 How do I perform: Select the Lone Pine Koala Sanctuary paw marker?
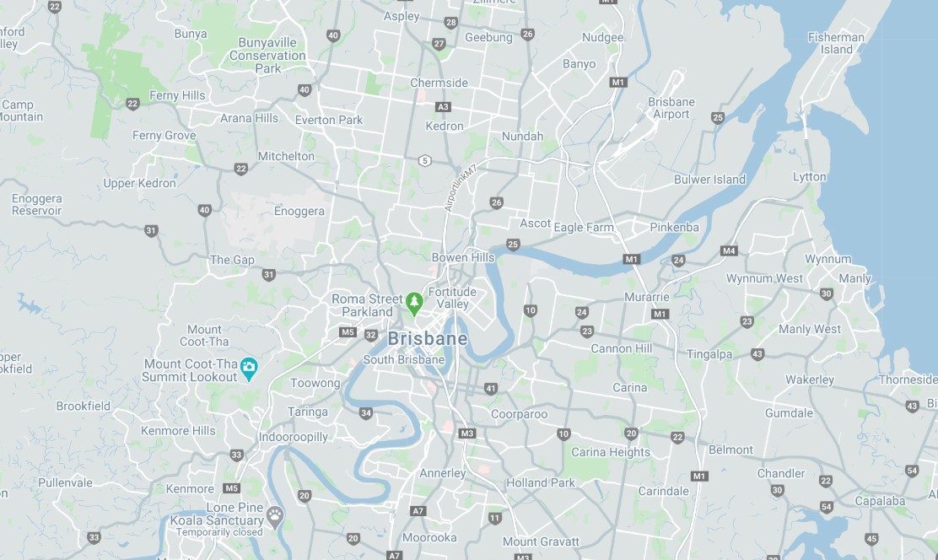[x=275, y=518]
